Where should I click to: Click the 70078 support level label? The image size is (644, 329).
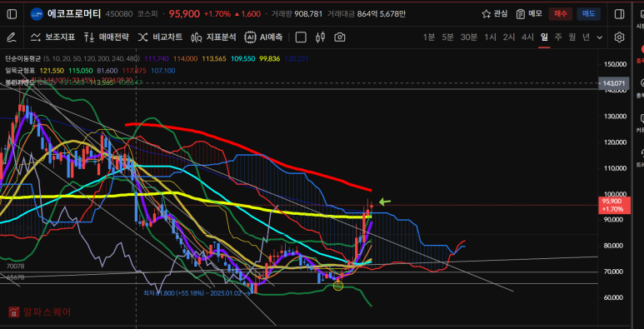click(x=16, y=267)
